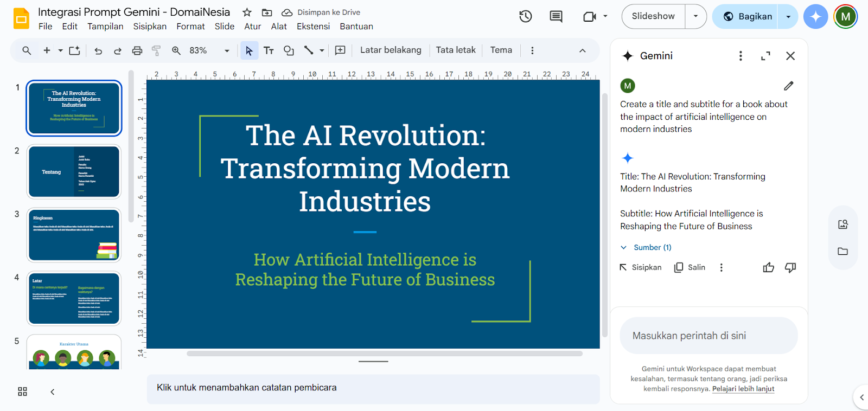868x411 pixels.
Task: Select slide 3 Ringkasan thumbnail
Action: coord(74,235)
